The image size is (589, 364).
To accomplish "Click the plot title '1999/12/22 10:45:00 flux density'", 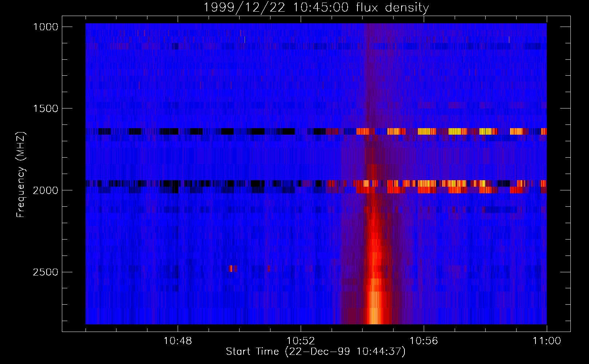I will pyautogui.click(x=316, y=7).
